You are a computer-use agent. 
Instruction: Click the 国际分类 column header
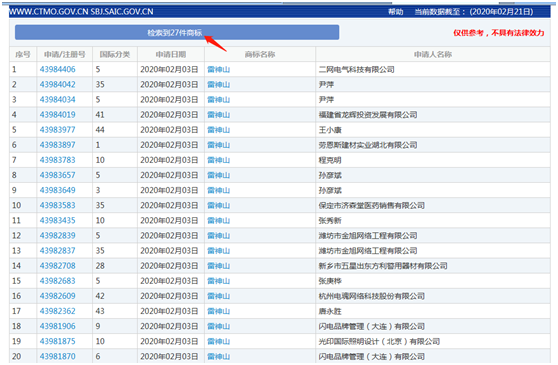115,54
